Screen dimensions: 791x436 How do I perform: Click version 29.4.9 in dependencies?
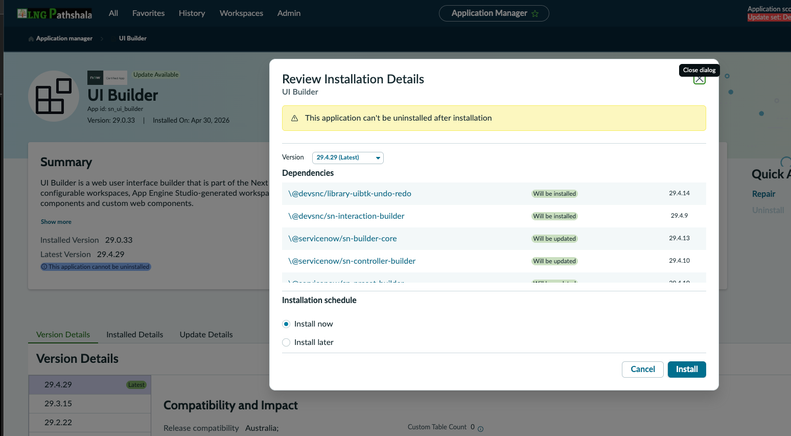(679, 215)
